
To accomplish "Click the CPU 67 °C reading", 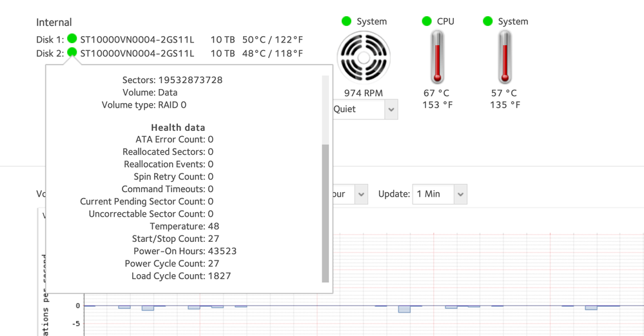I will click(436, 94).
